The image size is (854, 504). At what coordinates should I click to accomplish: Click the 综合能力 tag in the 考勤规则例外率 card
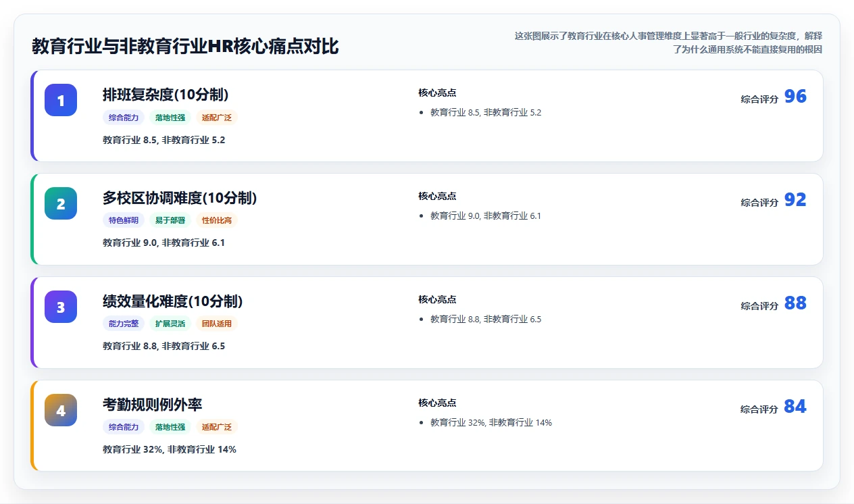point(124,427)
